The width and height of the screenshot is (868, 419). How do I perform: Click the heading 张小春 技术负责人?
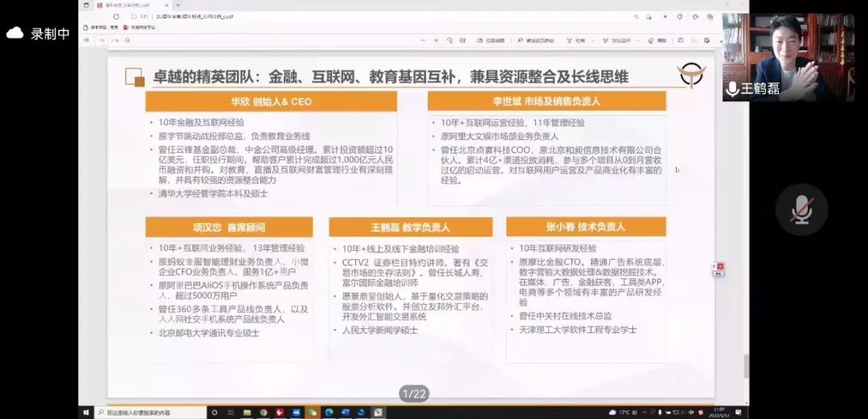pos(586,227)
